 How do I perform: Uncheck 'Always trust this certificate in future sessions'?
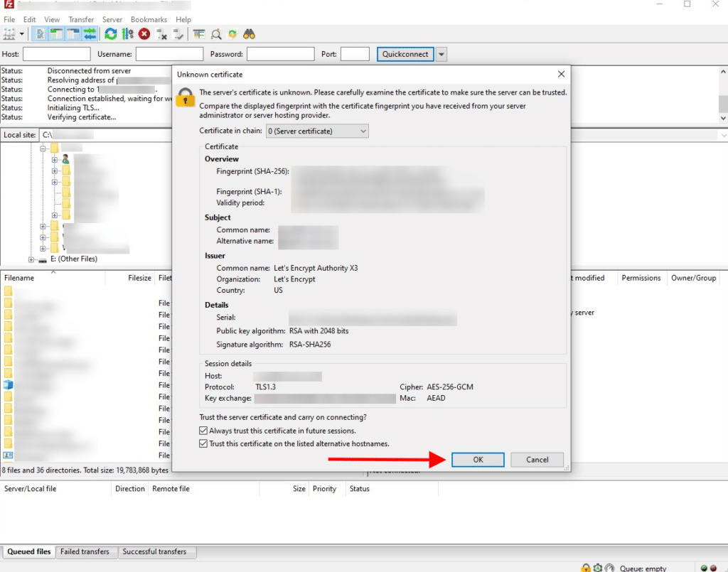click(203, 432)
